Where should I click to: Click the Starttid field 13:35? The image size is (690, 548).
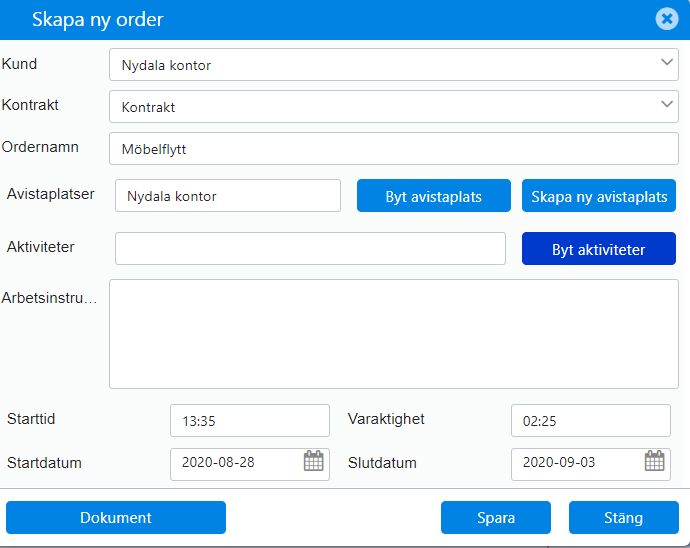click(250, 420)
